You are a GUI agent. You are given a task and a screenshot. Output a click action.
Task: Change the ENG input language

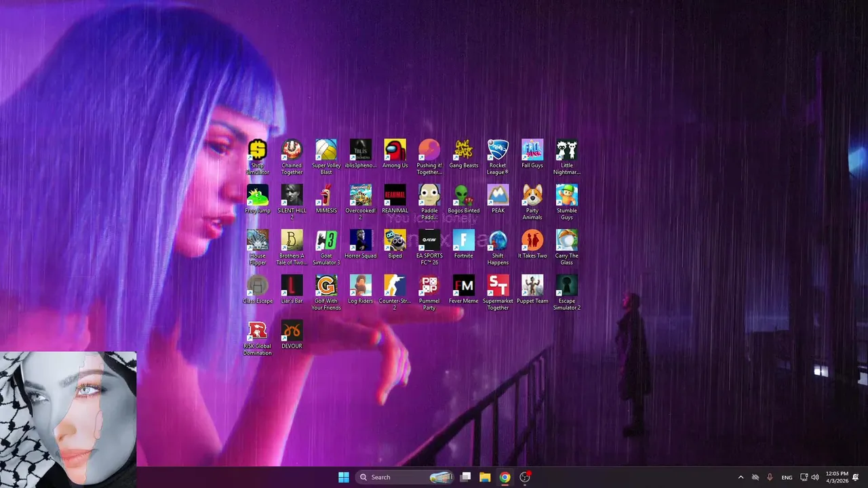787,477
